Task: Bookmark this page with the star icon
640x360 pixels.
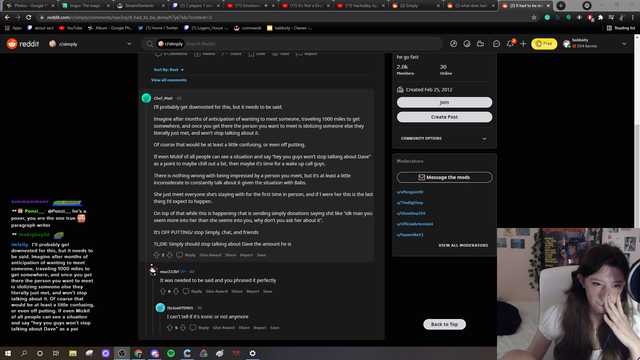Action: coord(534,18)
